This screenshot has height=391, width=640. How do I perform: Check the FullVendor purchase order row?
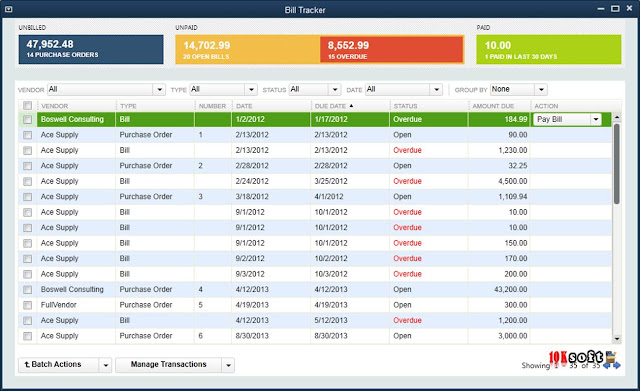pyautogui.click(x=27, y=305)
